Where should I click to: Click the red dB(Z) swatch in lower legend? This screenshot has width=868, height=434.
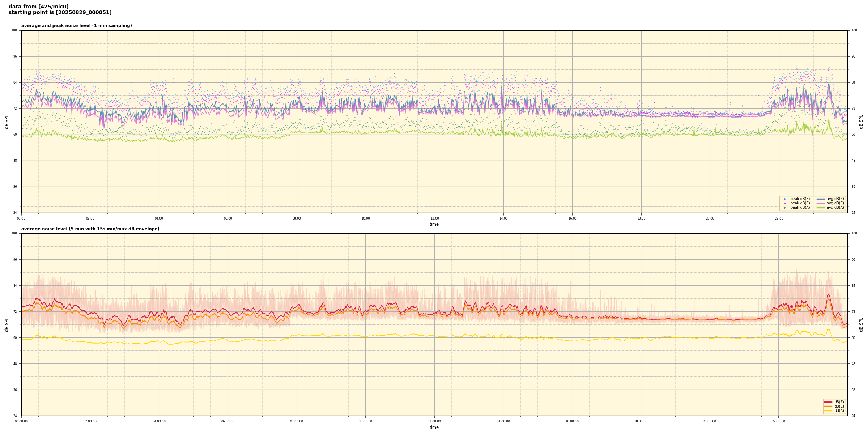[828, 402]
